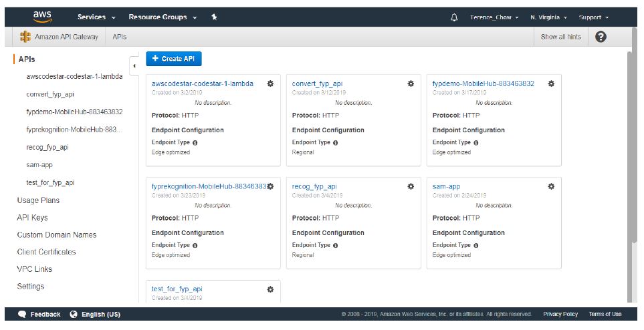Screen dimensions: 644x330
Task: Open Custom Domain Names in sidebar
Action: point(57,234)
